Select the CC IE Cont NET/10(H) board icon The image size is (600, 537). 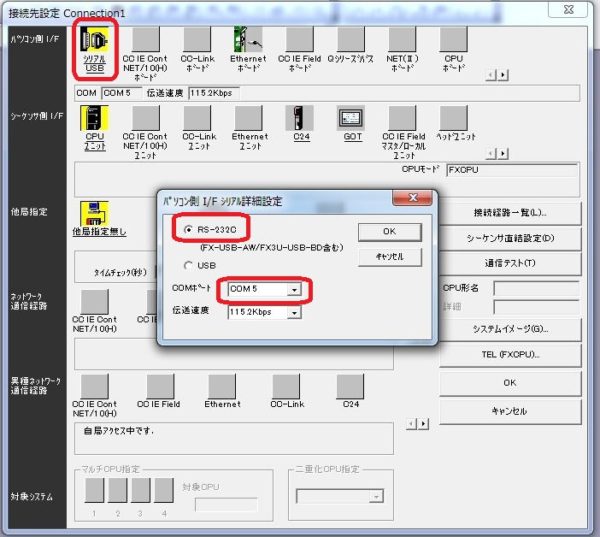click(x=146, y=39)
